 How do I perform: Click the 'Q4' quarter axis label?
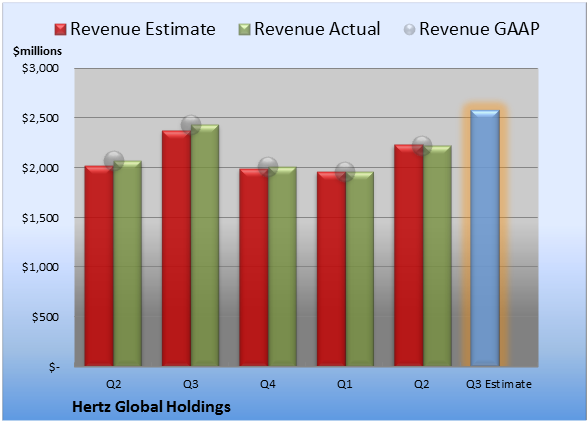(268, 384)
